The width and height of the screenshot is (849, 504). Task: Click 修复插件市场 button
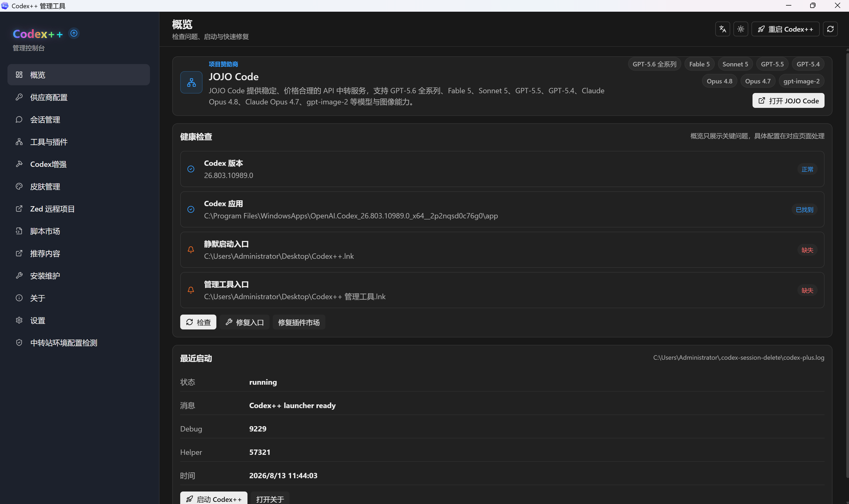tap(299, 322)
